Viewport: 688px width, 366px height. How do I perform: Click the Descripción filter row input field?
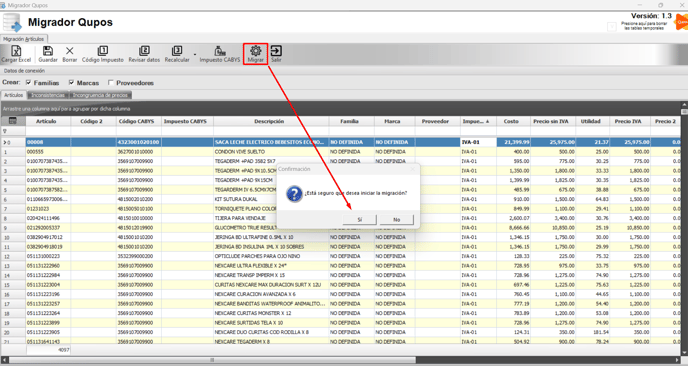271,131
